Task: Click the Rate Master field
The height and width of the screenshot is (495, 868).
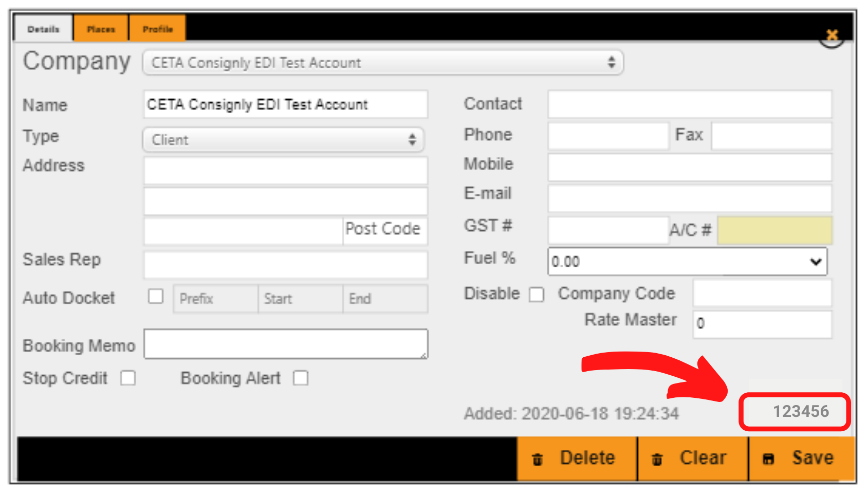Action: tap(762, 324)
